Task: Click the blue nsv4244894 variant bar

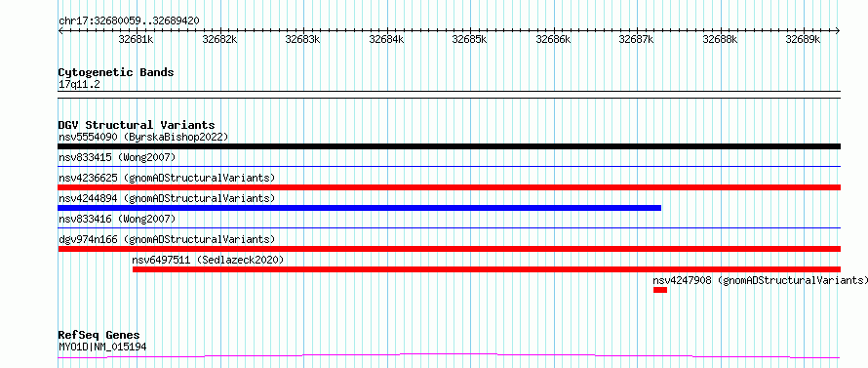Action: [359, 208]
